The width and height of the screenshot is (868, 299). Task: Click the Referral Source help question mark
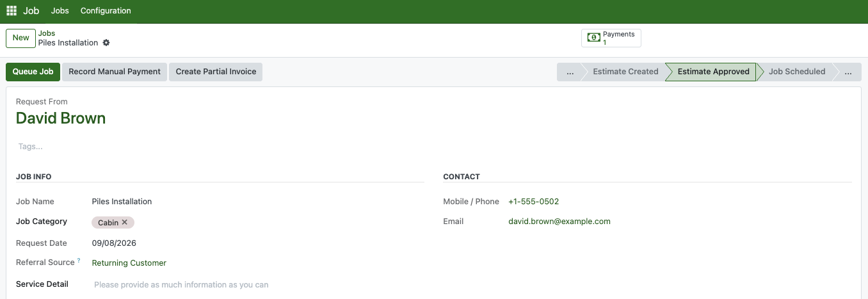[79, 261]
